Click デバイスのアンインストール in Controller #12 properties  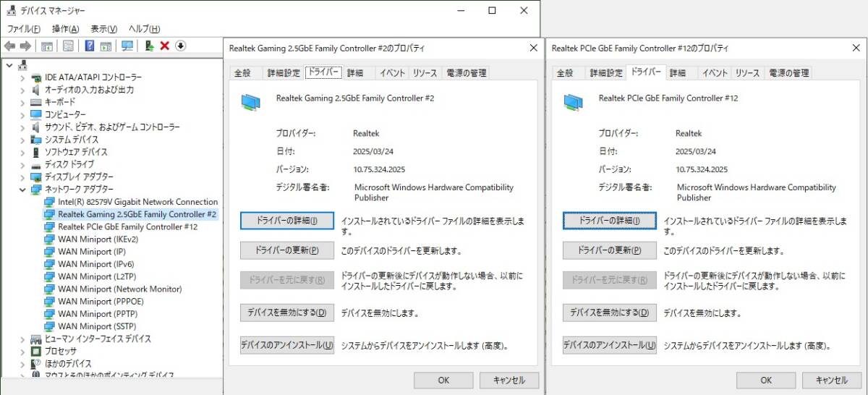tap(610, 345)
